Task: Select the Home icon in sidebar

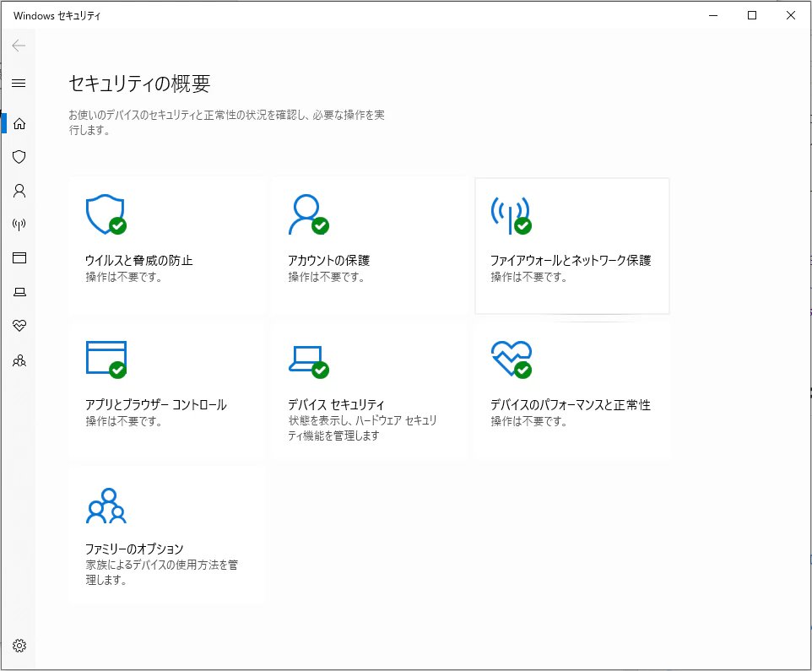Action: pyautogui.click(x=19, y=124)
